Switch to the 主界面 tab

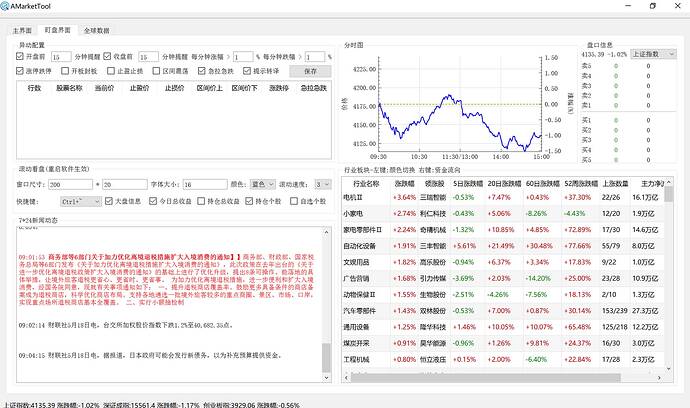[22, 30]
